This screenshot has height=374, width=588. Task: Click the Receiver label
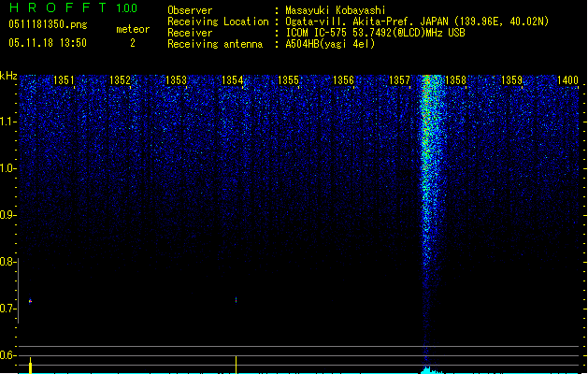coord(190,33)
